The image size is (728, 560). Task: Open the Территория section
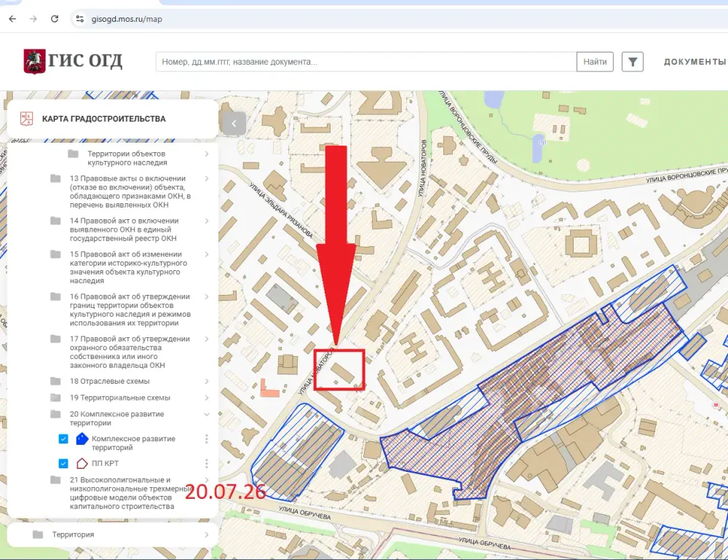113,535
